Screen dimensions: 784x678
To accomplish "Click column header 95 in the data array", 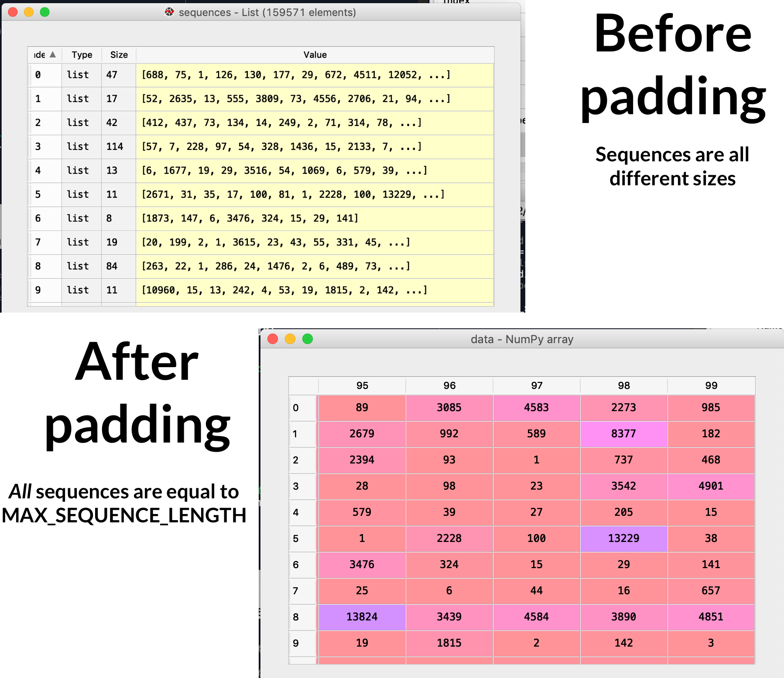I will click(x=362, y=385).
